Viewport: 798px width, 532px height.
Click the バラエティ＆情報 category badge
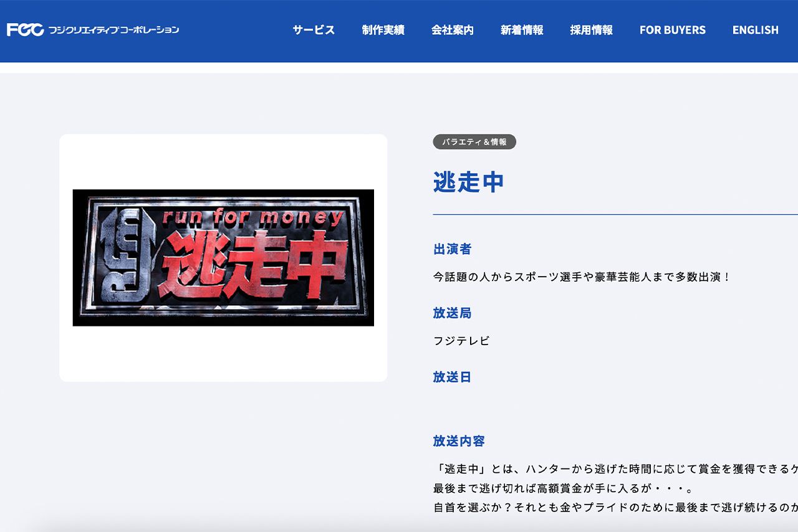tap(474, 142)
